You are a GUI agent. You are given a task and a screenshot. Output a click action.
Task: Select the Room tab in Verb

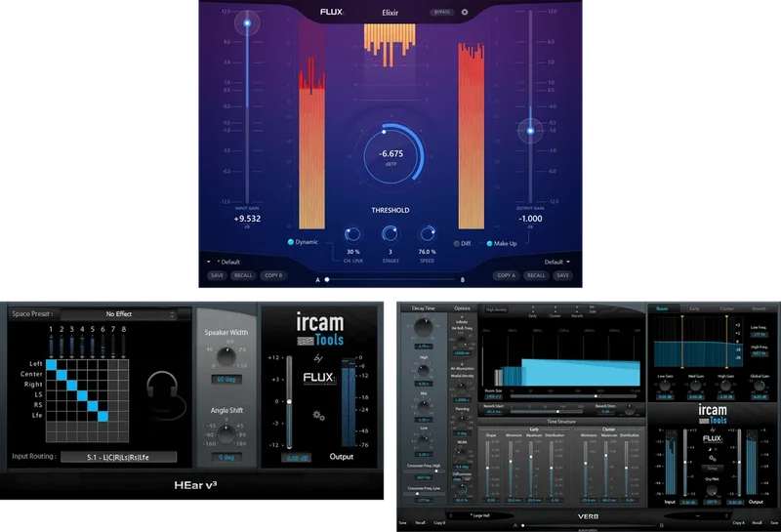663,308
